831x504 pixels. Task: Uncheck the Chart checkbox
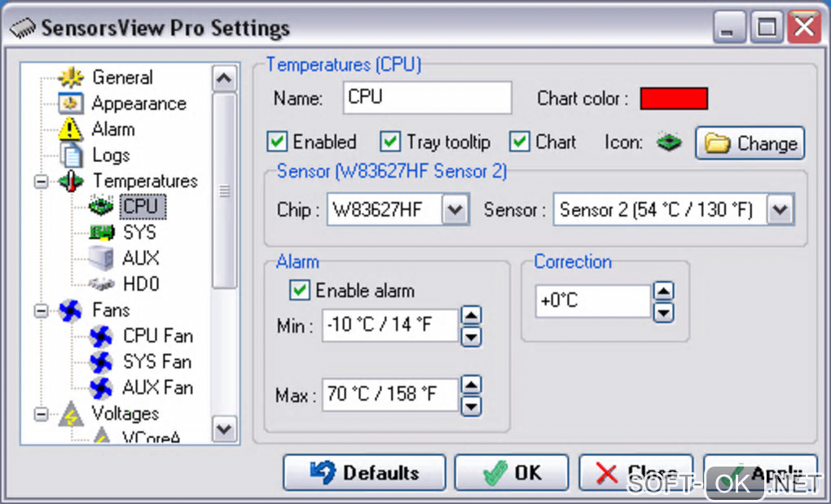[520, 142]
